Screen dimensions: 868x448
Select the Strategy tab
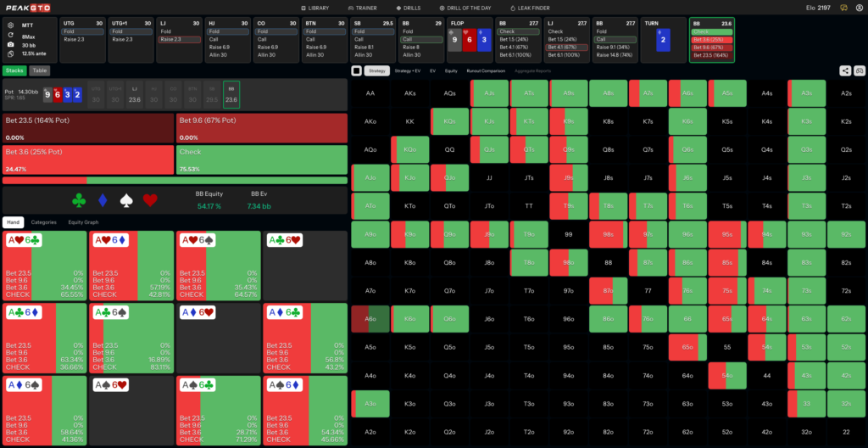pos(377,70)
